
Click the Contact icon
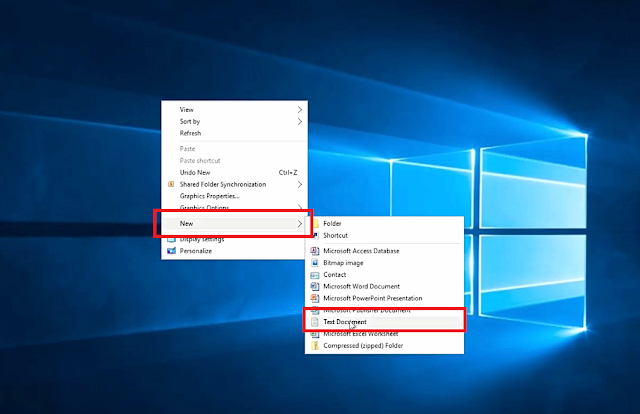pos(315,275)
